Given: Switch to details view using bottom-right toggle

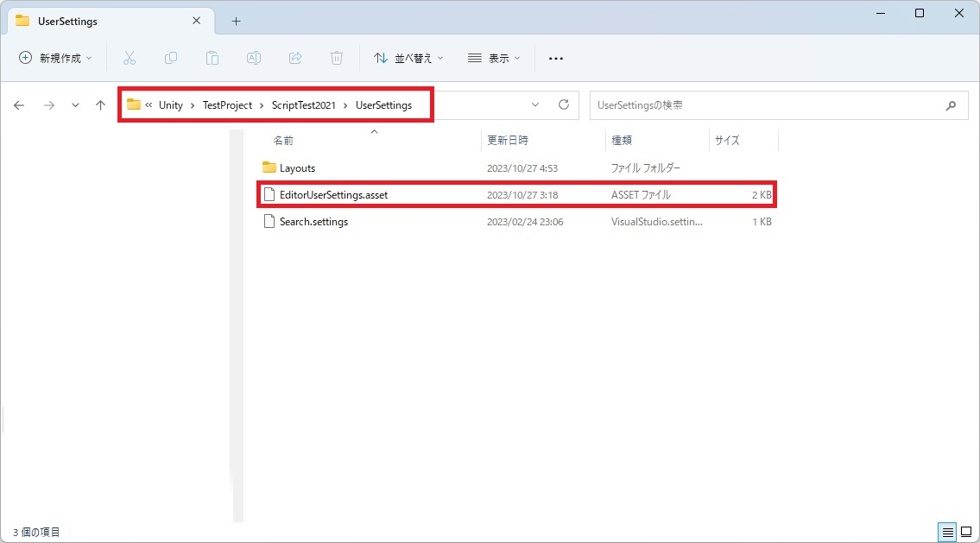Looking at the screenshot, I should tap(947, 532).
